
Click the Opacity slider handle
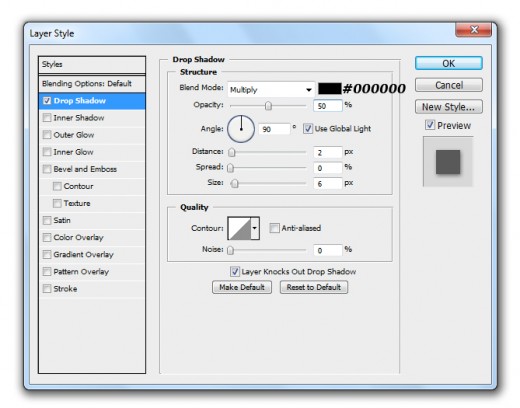coord(268,106)
